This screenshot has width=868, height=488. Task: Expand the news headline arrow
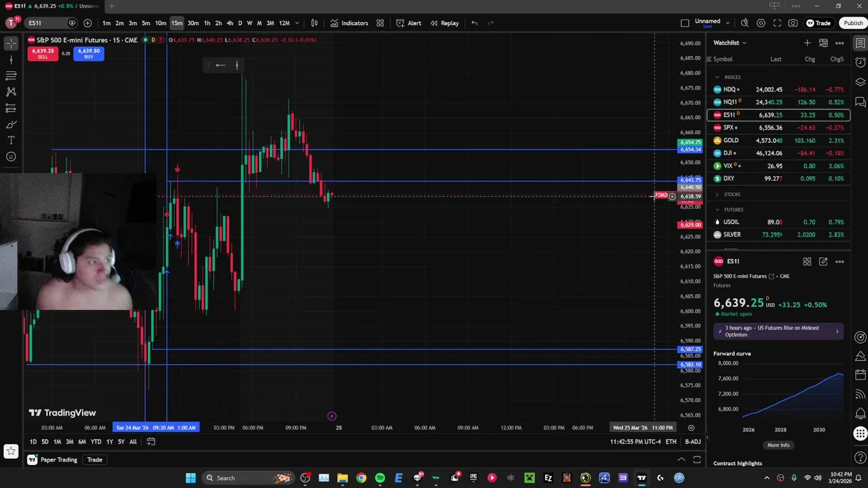tap(837, 331)
